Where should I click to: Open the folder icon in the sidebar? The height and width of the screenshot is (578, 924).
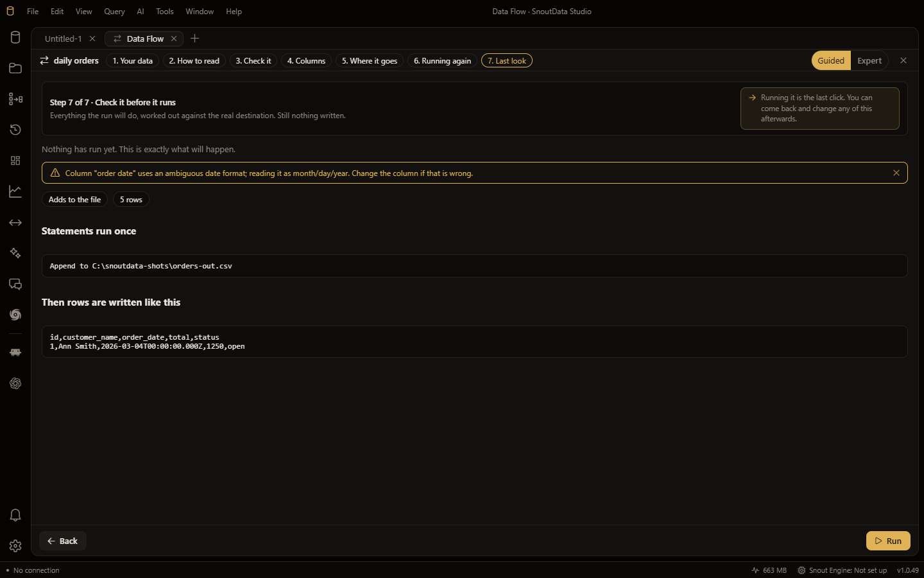15,68
